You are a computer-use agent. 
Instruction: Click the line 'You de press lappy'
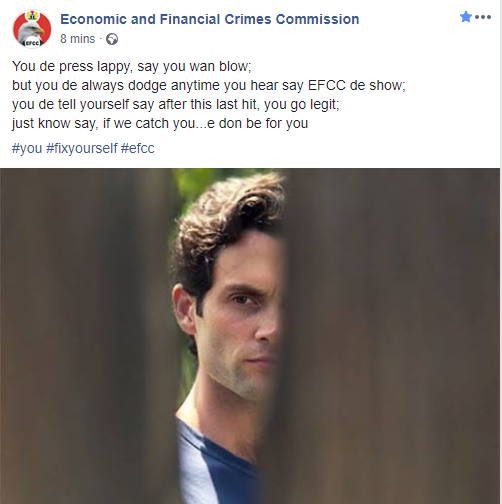pyautogui.click(x=132, y=67)
